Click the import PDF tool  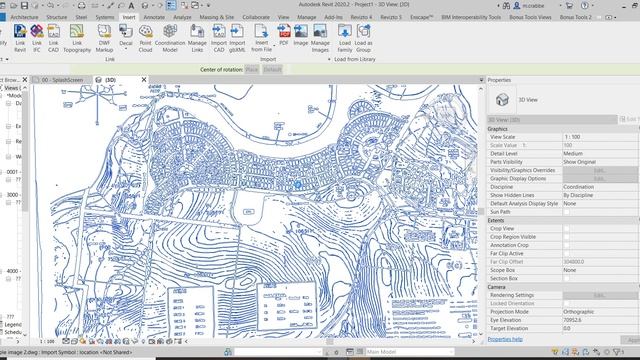pos(284,35)
